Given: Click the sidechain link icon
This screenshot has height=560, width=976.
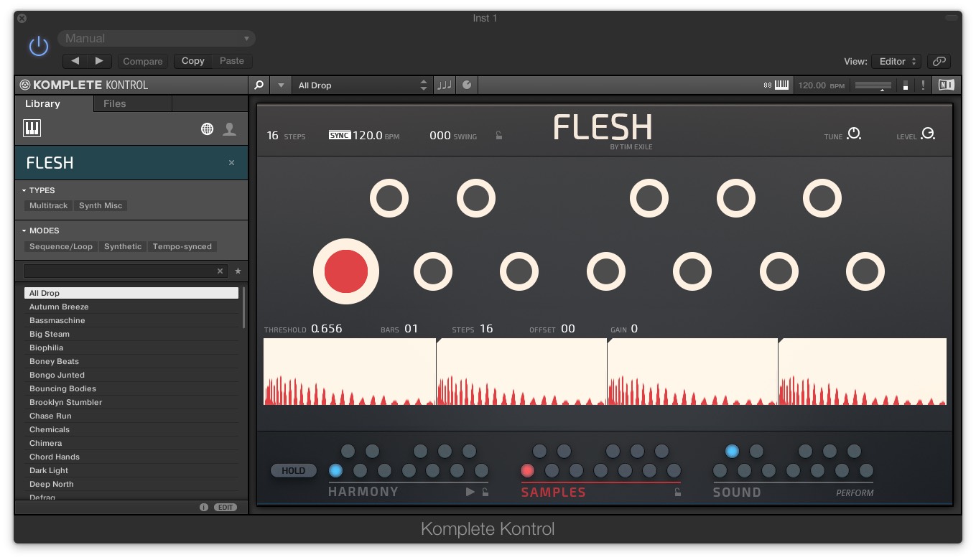Looking at the screenshot, I should click(x=939, y=61).
